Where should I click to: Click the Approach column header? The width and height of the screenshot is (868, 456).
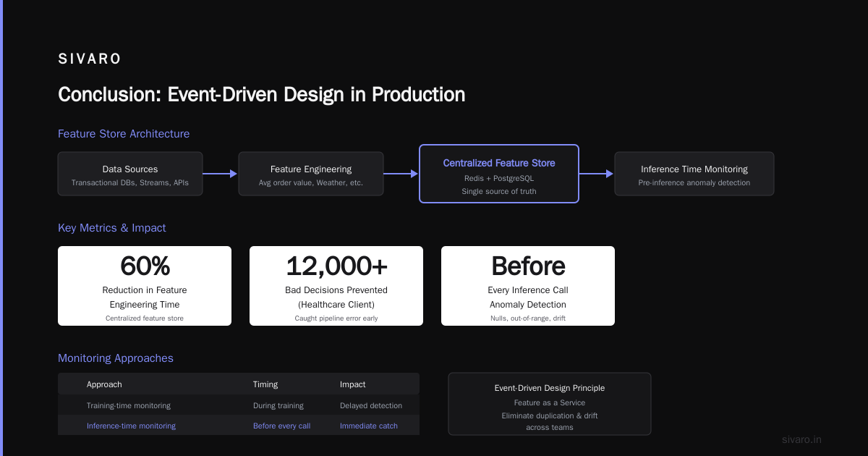point(104,384)
